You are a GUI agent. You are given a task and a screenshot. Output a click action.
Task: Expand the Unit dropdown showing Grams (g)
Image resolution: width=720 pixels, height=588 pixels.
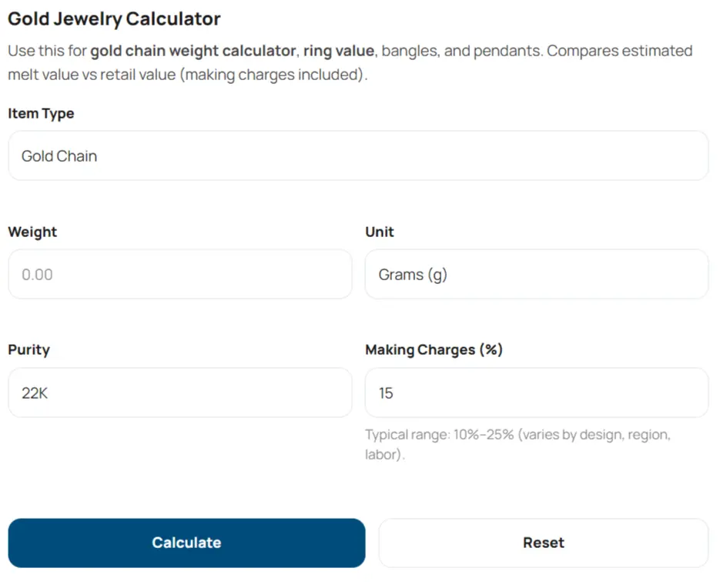[536, 275]
